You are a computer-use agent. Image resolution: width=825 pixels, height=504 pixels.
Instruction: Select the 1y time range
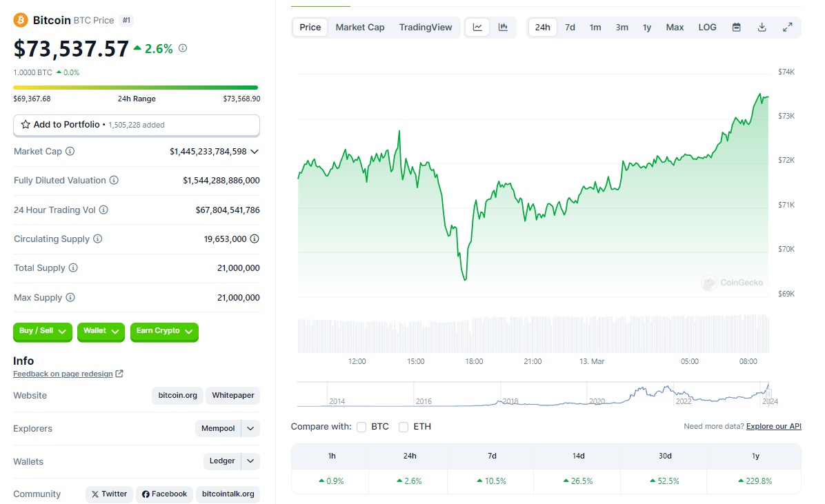tap(647, 28)
